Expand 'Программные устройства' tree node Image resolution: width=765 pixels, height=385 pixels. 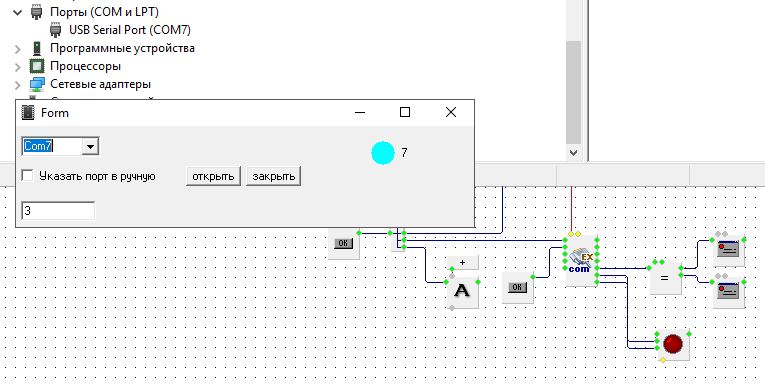[x=18, y=48]
